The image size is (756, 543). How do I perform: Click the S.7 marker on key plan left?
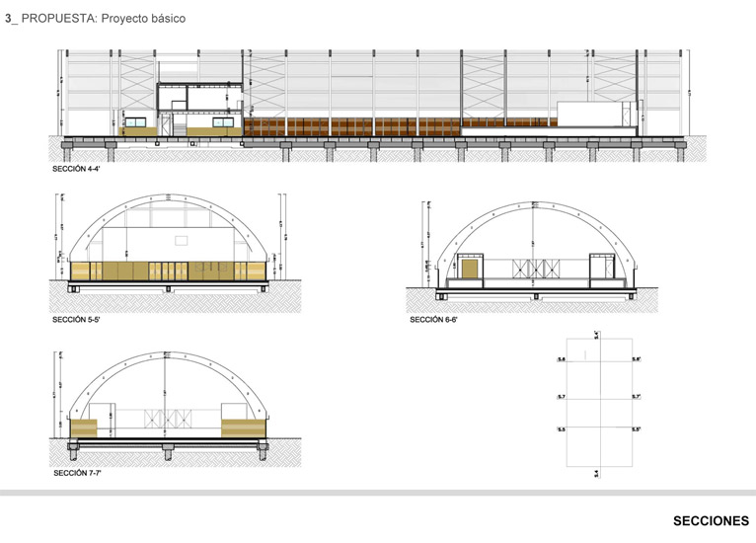point(561,396)
